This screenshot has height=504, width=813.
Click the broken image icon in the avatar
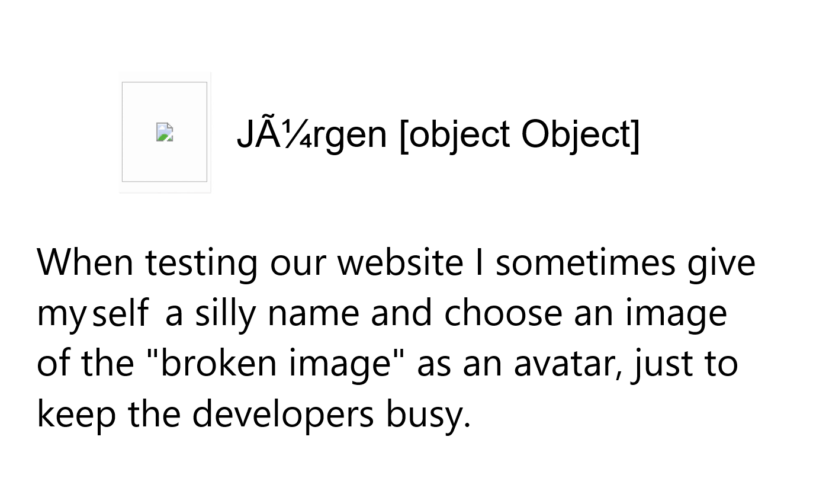point(165,132)
